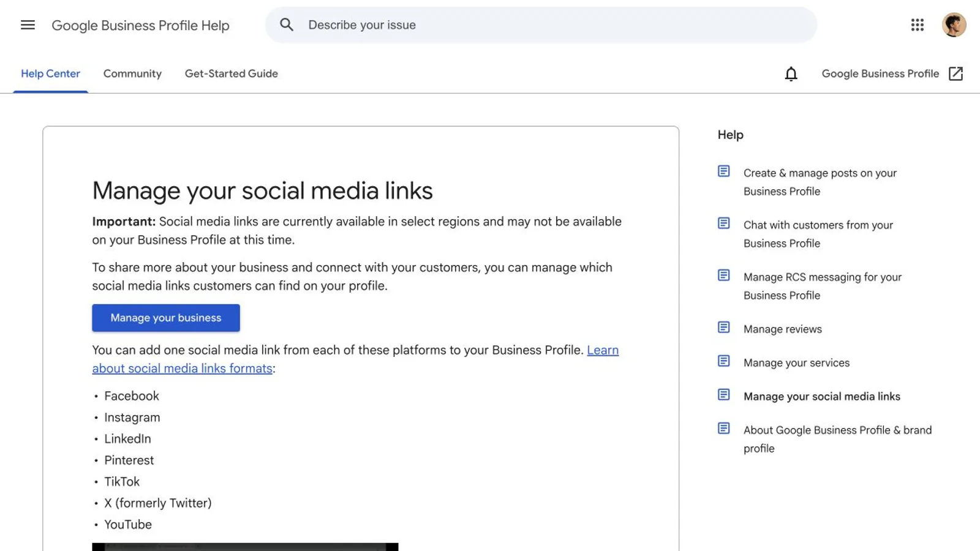Click the YouTube list item
Viewport: 980px width, 551px height.
128,525
